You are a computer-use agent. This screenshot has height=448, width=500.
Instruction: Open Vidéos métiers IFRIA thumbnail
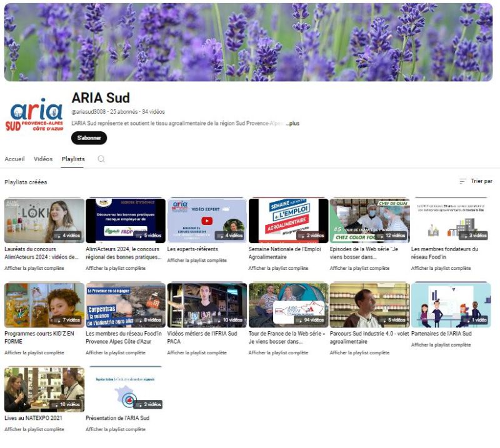tap(207, 305)
